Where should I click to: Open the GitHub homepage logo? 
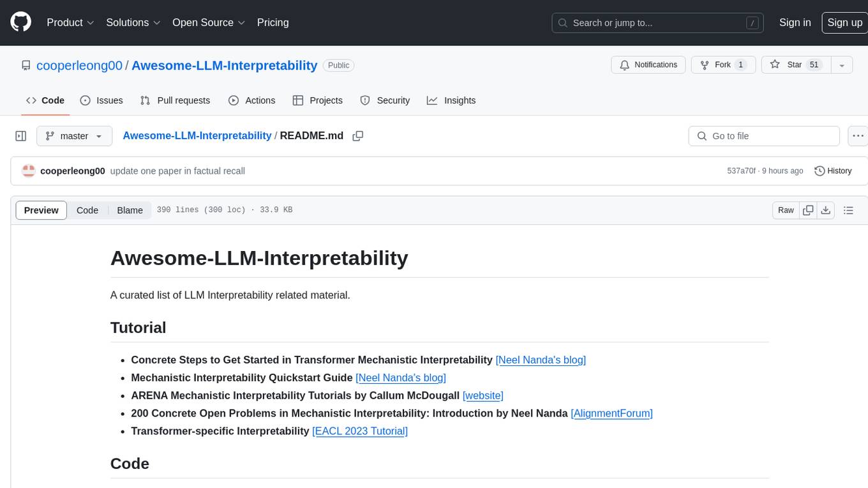(20, 22)
